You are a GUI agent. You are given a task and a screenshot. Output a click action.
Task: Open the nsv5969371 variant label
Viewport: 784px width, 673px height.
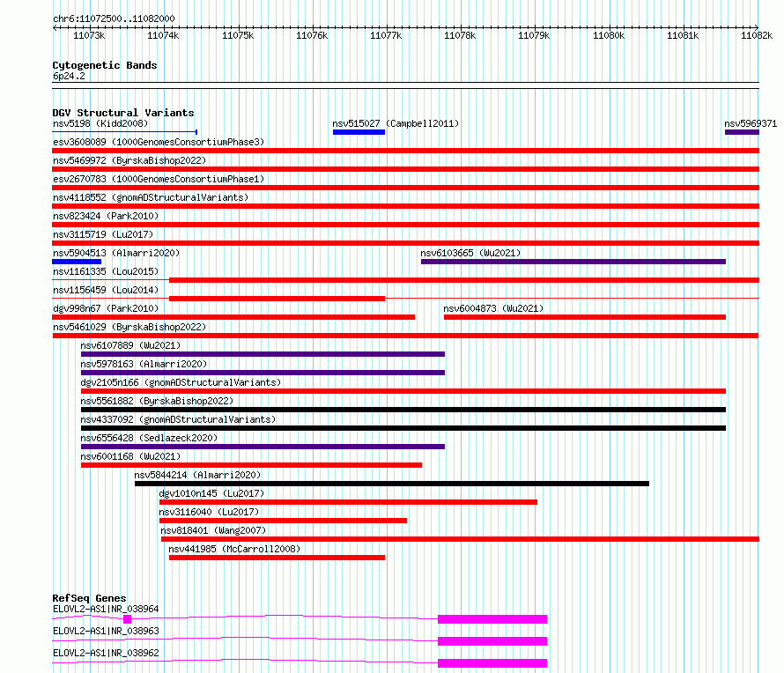pyautogui.click(x=751, y=123)
